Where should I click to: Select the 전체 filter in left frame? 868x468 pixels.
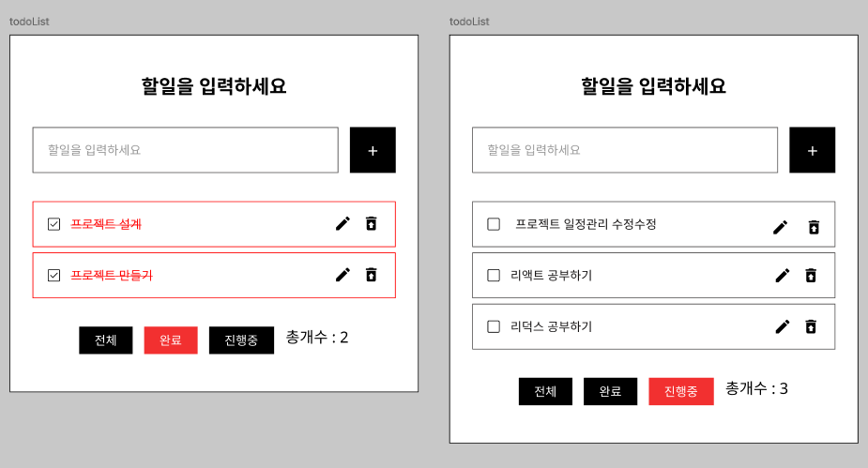[x=106, y=340]
